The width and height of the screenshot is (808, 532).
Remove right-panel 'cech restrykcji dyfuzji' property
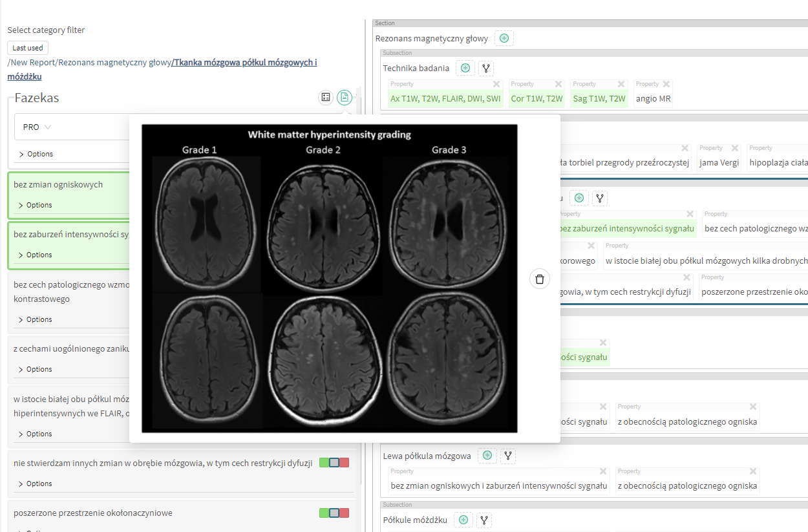(687, 277)
